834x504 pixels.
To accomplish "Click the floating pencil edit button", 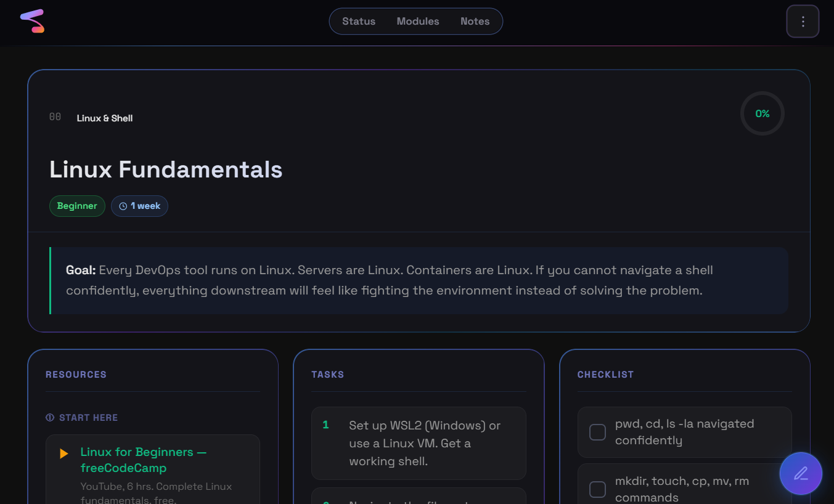I will [801, 474].
